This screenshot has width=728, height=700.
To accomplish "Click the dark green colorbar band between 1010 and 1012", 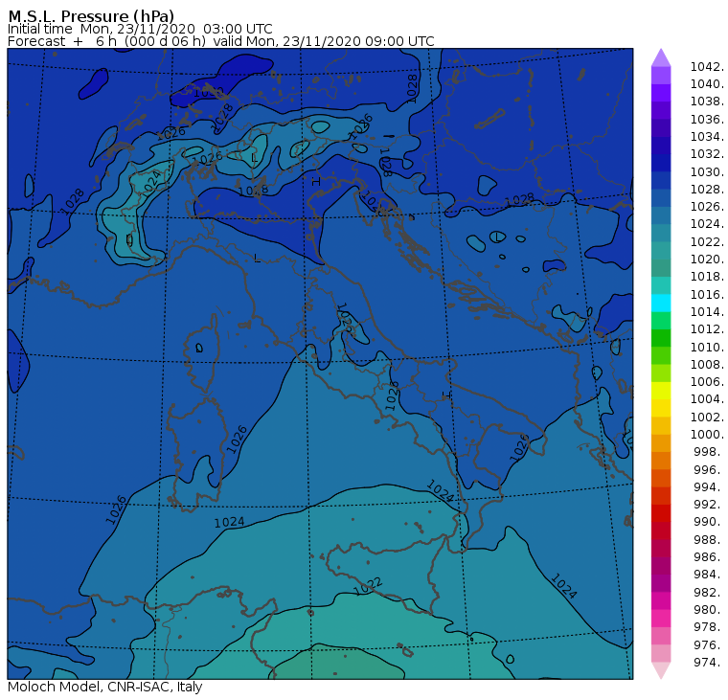I will pos(661,338).
